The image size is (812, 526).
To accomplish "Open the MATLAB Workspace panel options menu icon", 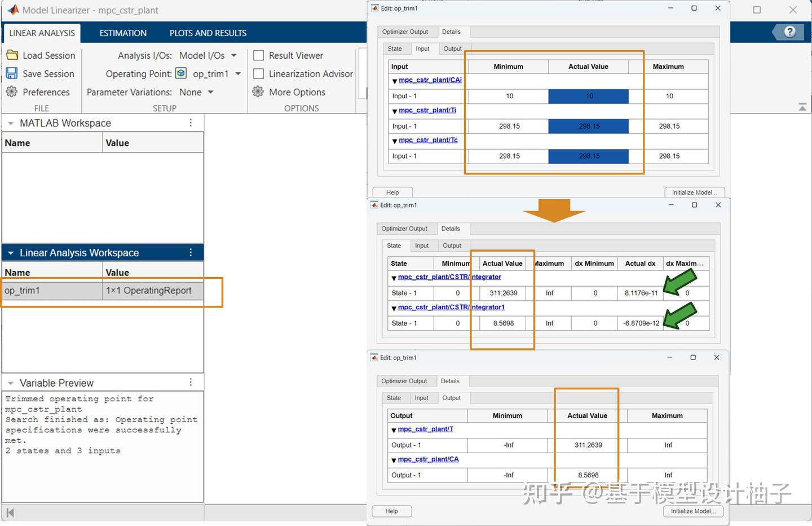I will point(191,122).
